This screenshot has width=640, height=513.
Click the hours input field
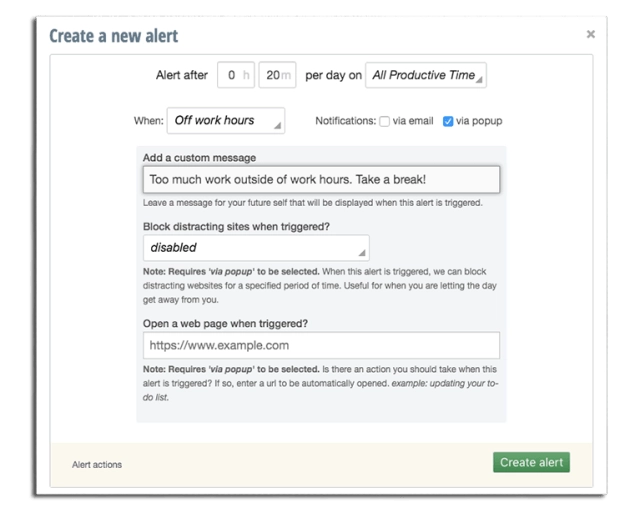[236, 75]
